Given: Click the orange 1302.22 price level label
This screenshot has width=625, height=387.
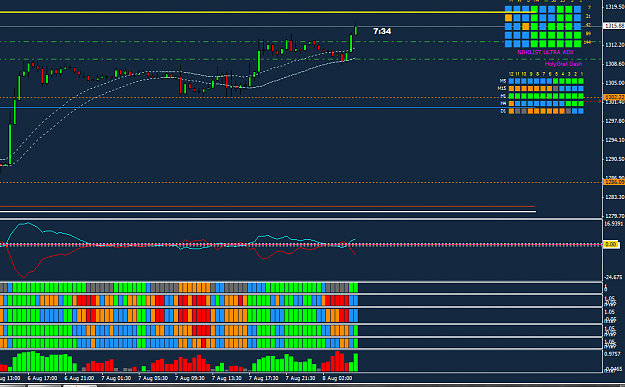Looking at the screenshot, I should [614, 97].
